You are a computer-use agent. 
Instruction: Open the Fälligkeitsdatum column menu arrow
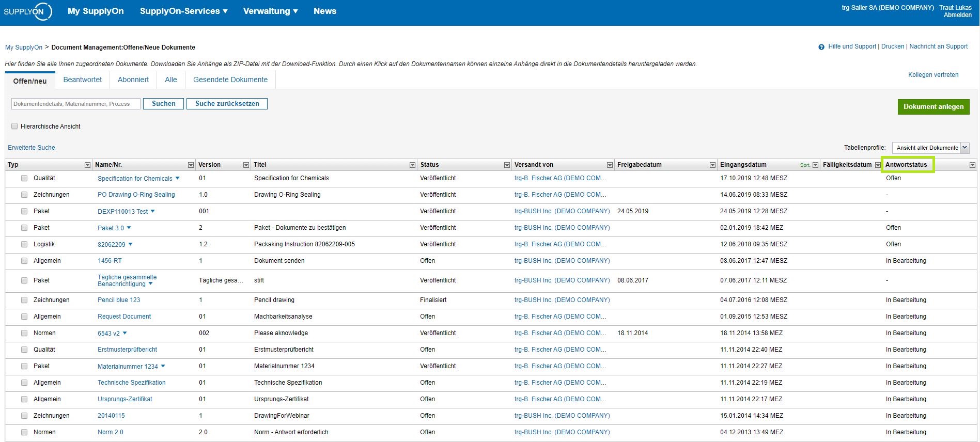[878, 165]
